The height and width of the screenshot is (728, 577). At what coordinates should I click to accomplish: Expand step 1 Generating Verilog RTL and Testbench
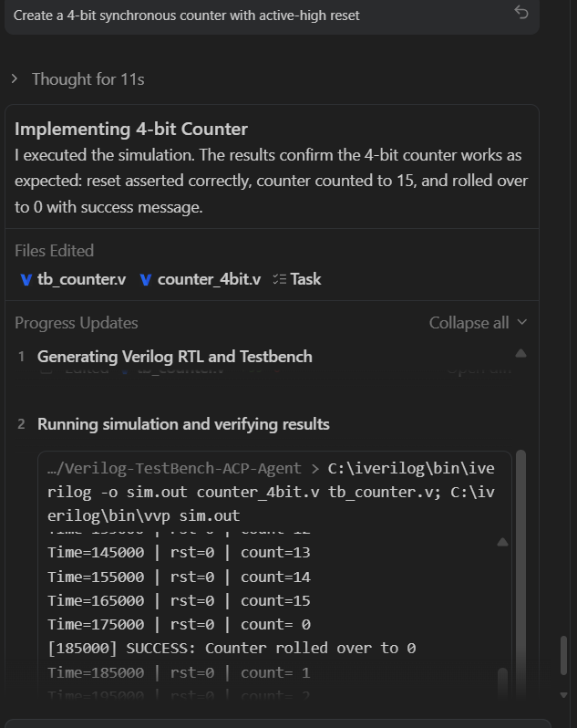coord(174,357)
